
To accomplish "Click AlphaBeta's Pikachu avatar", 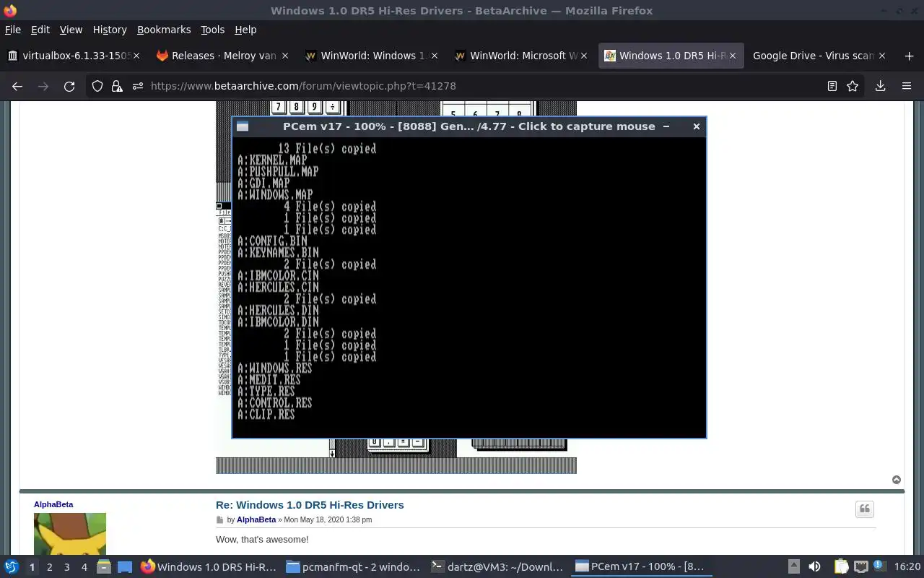I will pos(70,535).
